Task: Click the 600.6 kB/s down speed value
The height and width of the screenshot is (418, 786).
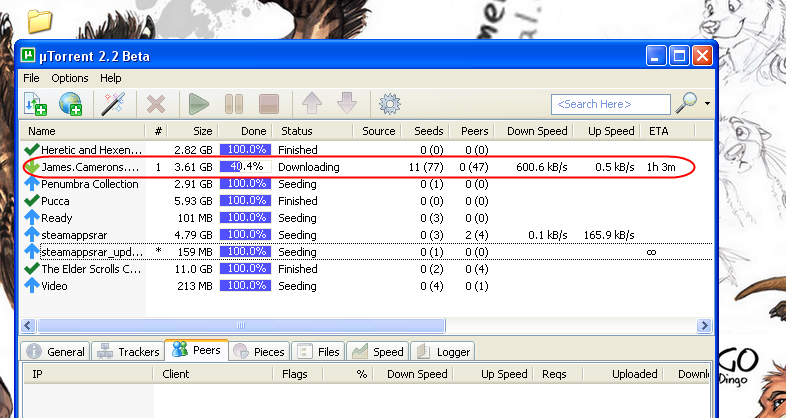Action: (x=541, y=167)
